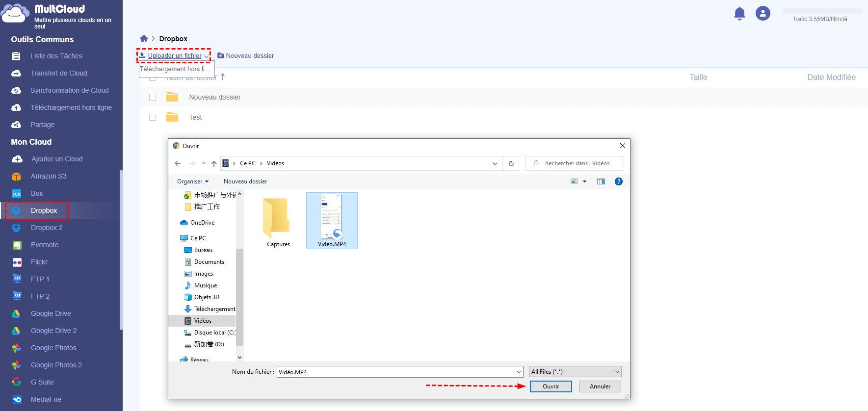Open the Organiser dropdown menu
The width and height of the screenshot is (868, 411).
point(193,181)
